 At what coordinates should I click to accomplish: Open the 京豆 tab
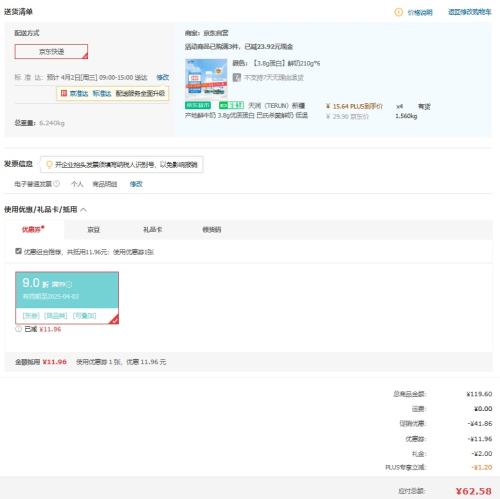(x=93, y=229)
